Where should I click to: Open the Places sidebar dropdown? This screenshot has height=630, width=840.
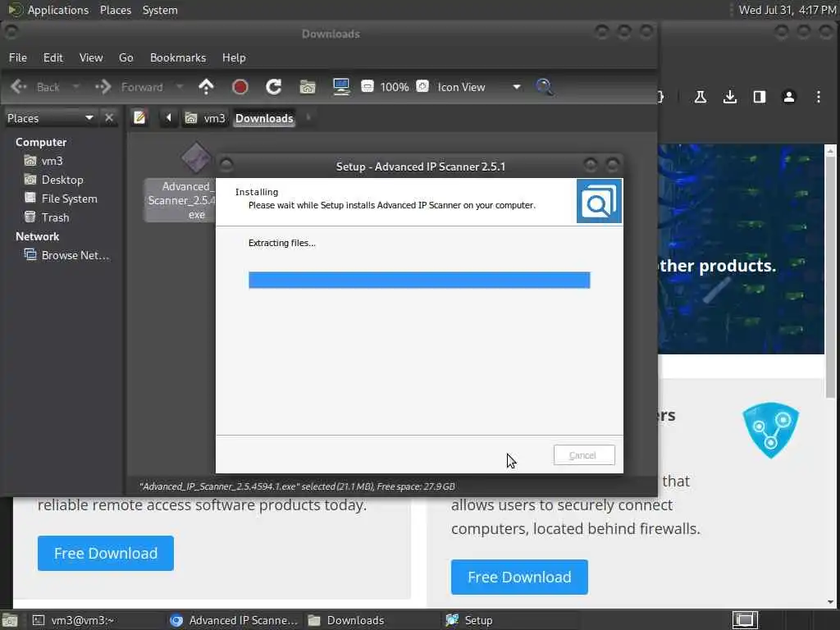[50, 118]
